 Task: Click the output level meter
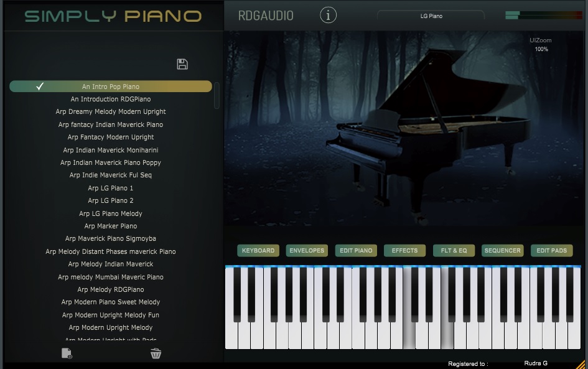click(x=543, y=15)
